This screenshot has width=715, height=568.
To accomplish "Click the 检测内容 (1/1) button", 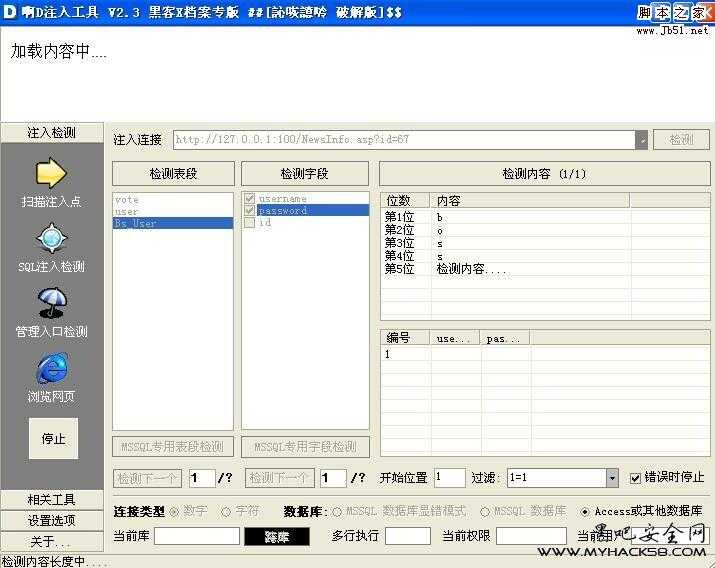I will coord(544,173).
